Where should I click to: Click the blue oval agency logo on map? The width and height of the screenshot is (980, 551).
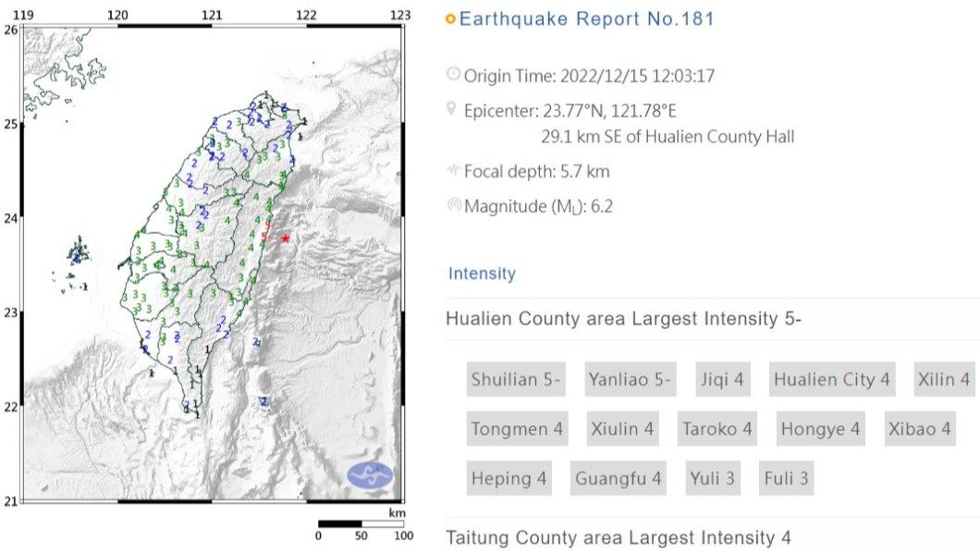(370, 476)
